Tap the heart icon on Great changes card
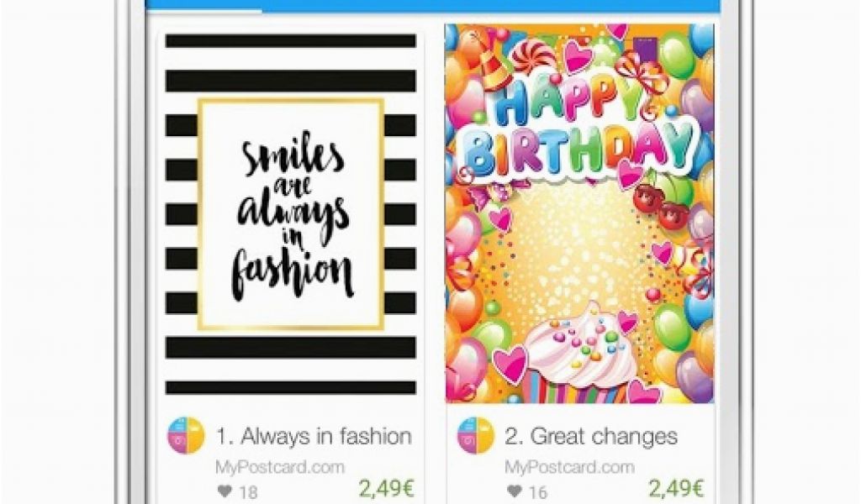Viewport: 861px width, 504px height. [515, 491]
